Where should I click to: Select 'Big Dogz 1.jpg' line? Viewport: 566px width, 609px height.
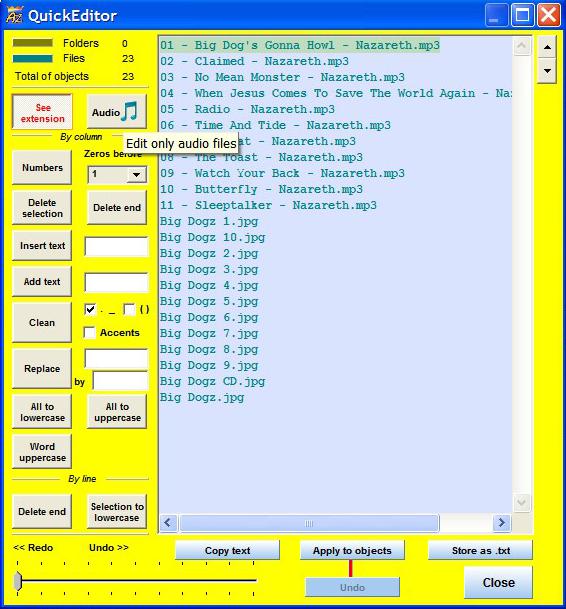209,221
